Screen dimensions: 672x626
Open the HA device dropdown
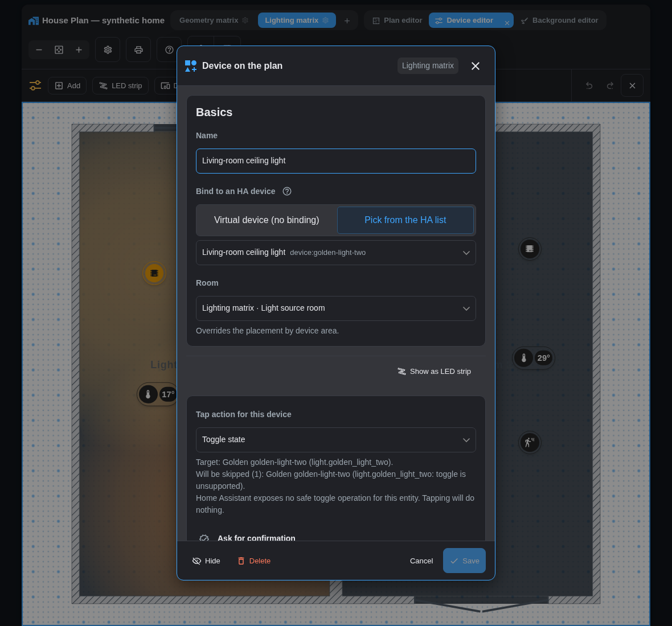pyautogui.click(x=335, y=253)
